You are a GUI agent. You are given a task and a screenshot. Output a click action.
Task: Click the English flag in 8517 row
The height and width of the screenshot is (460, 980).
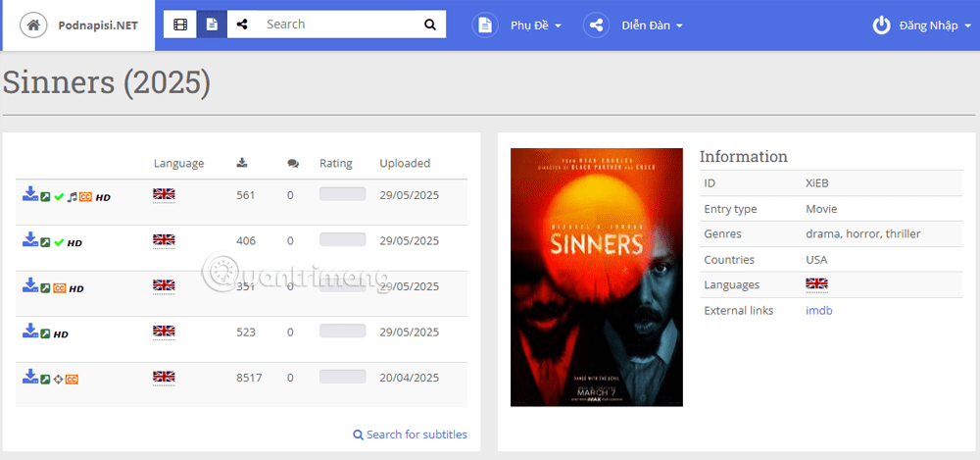[164, 377]
